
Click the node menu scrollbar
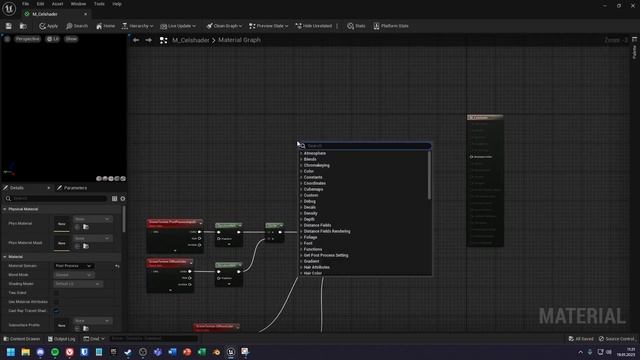(429, 176)
